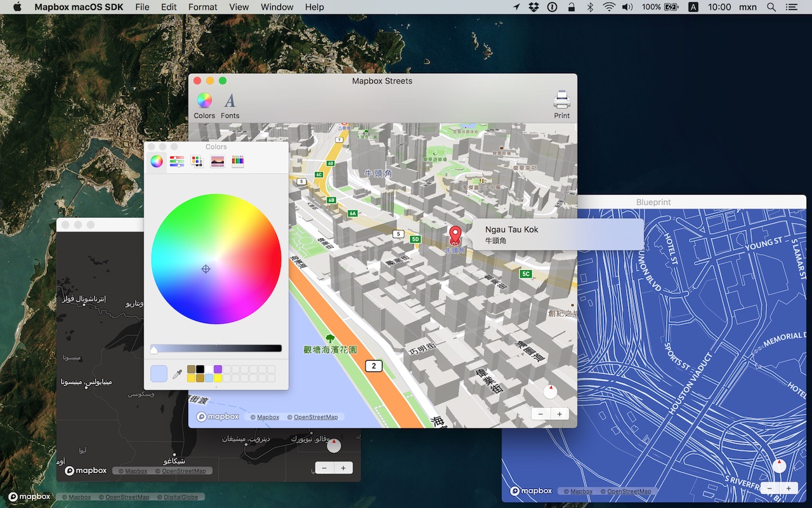Open the Wi-Fi status menu
812x508 pixels.
tap(609, 7)
